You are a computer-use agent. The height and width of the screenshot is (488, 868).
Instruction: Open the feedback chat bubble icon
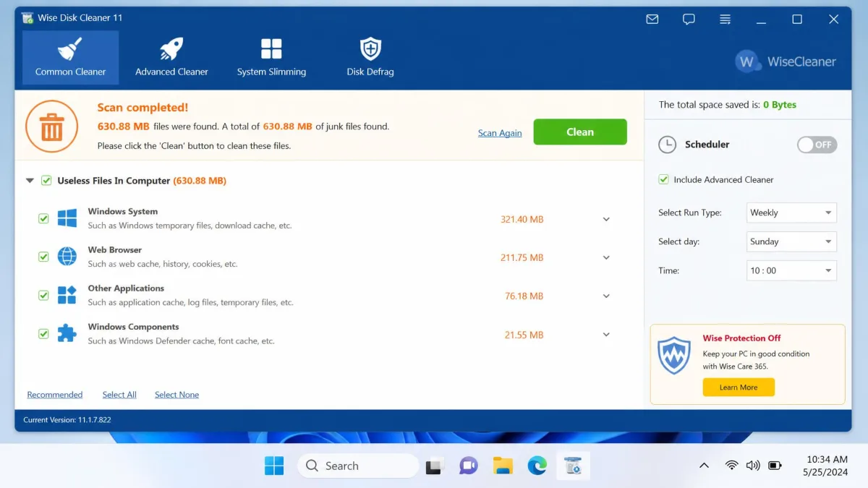[689, 20]
